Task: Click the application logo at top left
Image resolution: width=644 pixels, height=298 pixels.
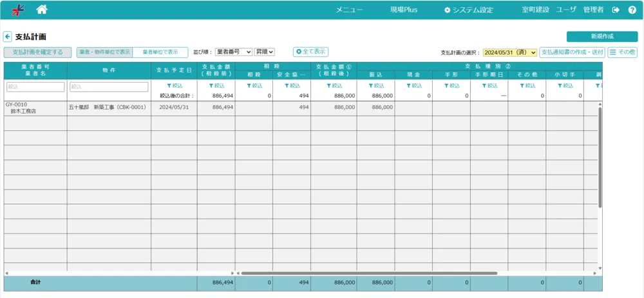Action: (x=17, y=10)
